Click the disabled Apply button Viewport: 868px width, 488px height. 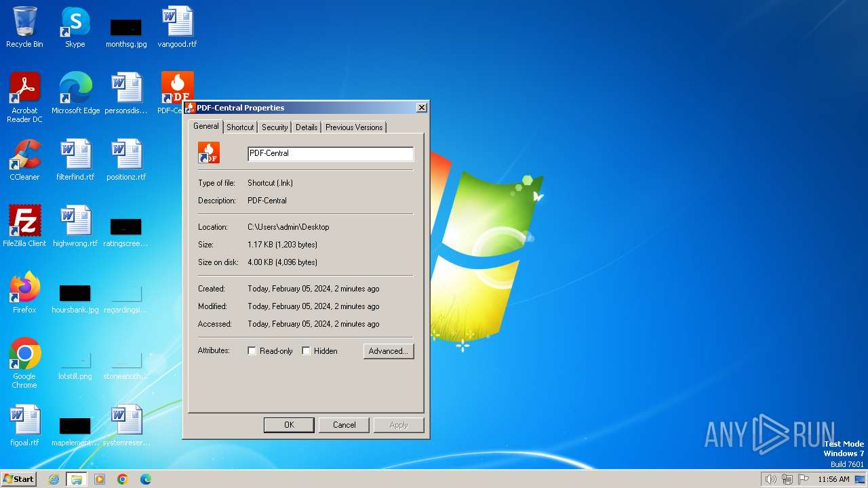(399, 425)
